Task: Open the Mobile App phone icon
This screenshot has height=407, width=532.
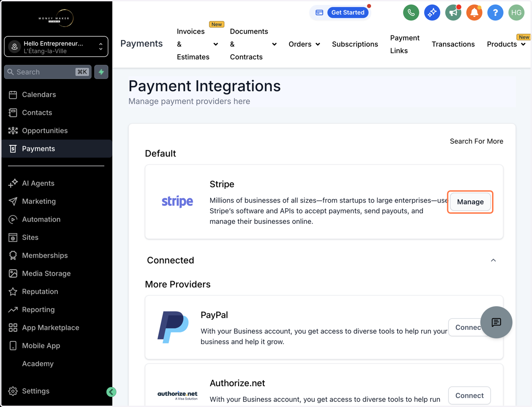Action: coord(13,346)
